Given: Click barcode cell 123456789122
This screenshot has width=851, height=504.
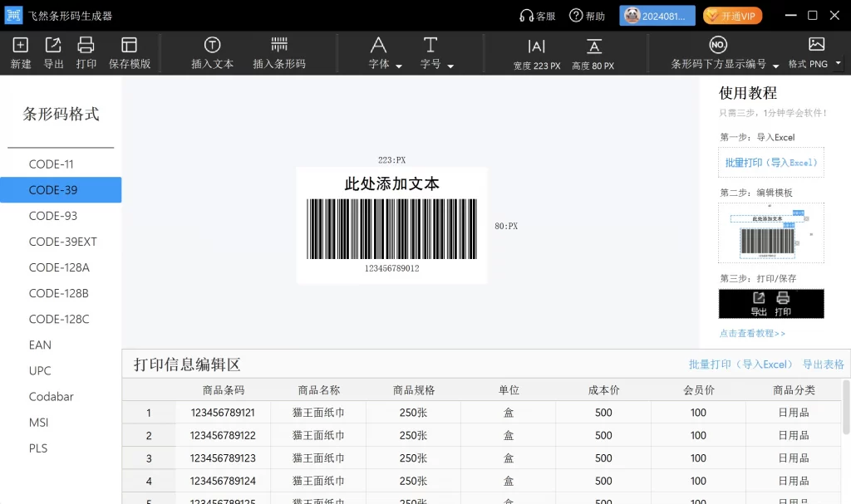Looking at the screenshot, I should 223,436.
